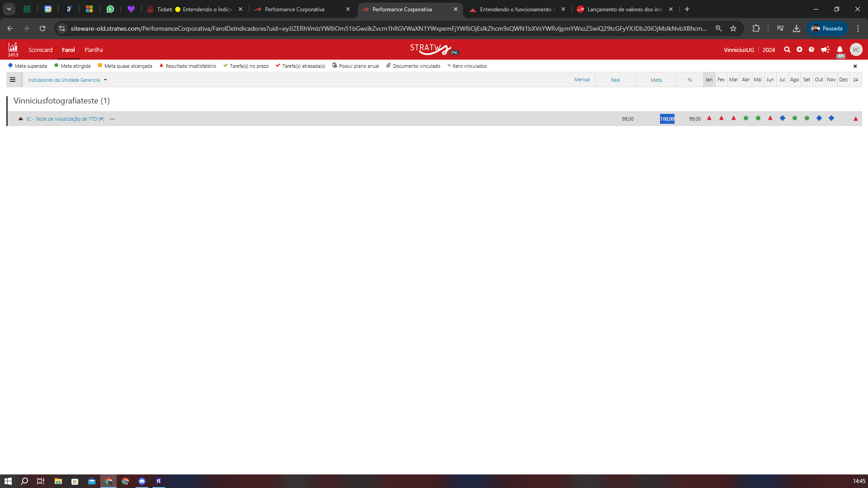Switch to the Scorecard tab
Screen dimensions: 868x488
(x=40, y=50)
